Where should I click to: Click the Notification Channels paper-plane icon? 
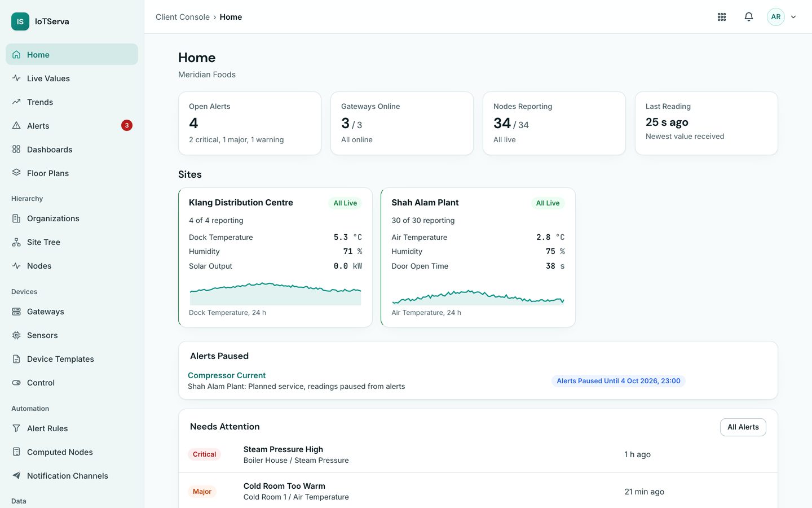16,476
